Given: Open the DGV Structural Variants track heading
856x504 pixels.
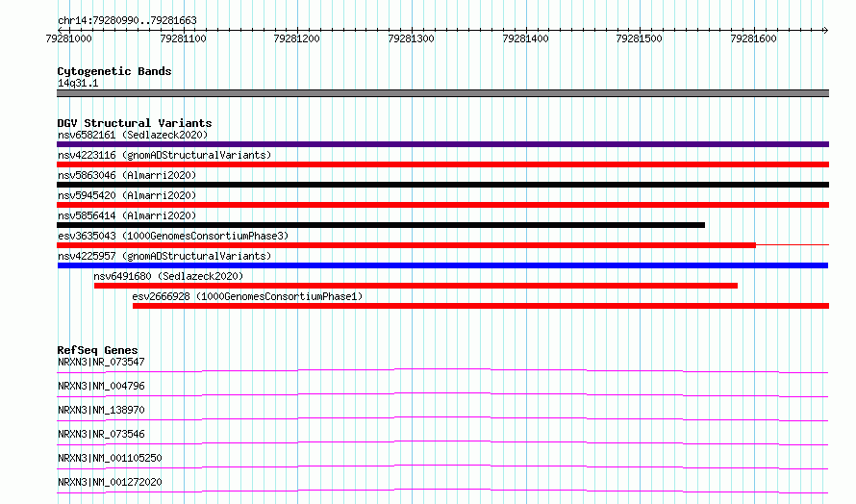Looking at the screenshot, I should point(135,123).
